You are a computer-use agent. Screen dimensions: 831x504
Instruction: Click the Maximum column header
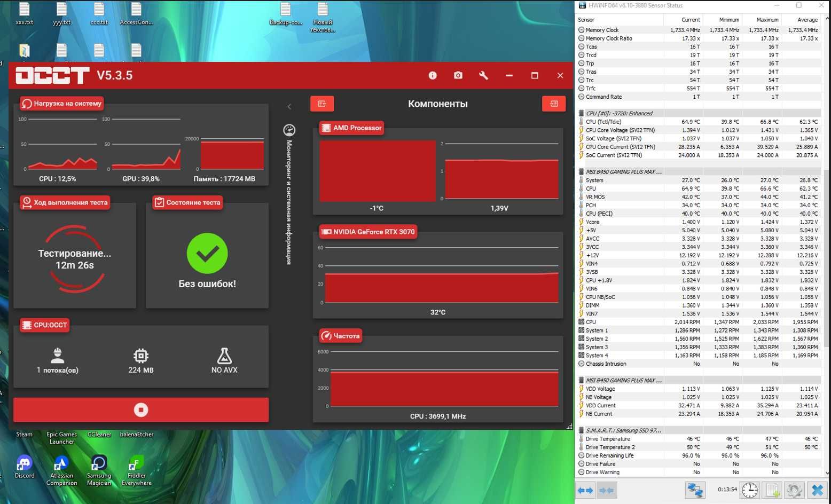coord(762,20)
